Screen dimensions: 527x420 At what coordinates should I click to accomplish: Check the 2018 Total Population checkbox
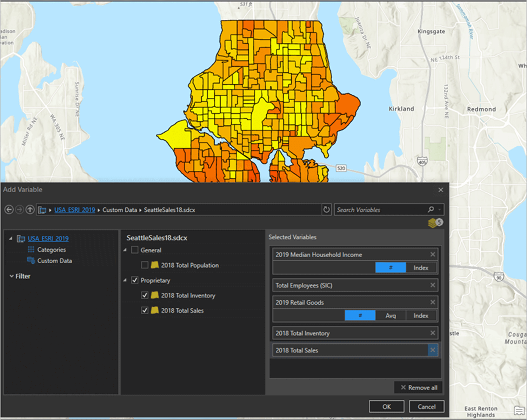(145, 265)
